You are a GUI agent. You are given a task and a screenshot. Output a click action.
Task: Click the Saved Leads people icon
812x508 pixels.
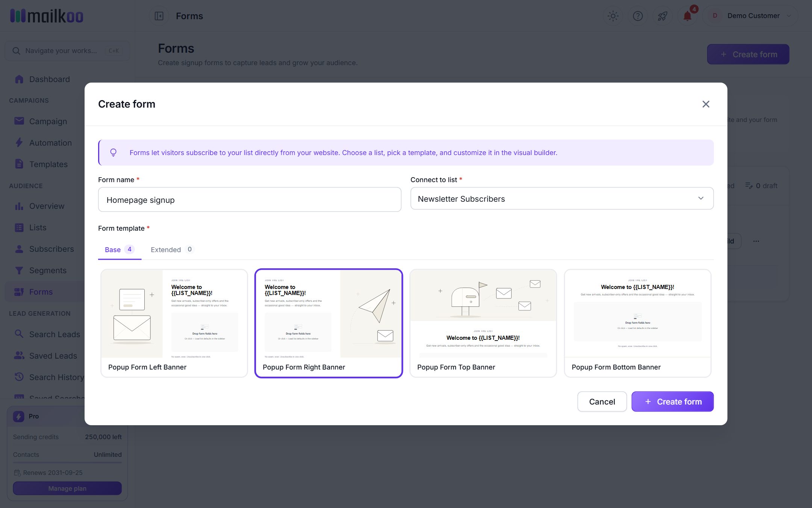click(19, 355)
